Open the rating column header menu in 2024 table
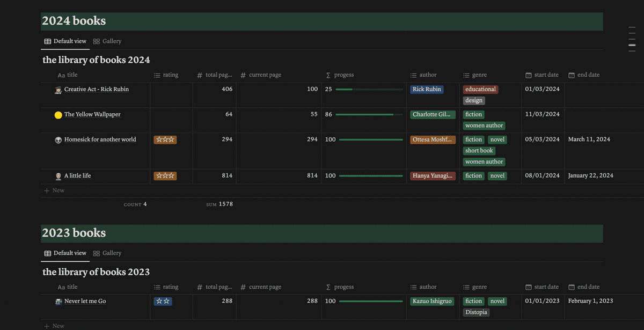644x330 pixels. [170, 75]
